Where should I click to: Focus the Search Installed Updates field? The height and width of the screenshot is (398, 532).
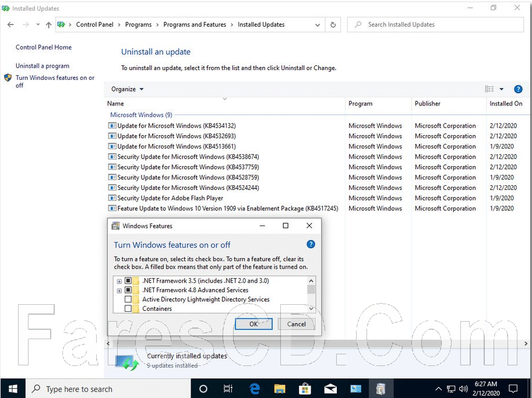click(435, 24)
